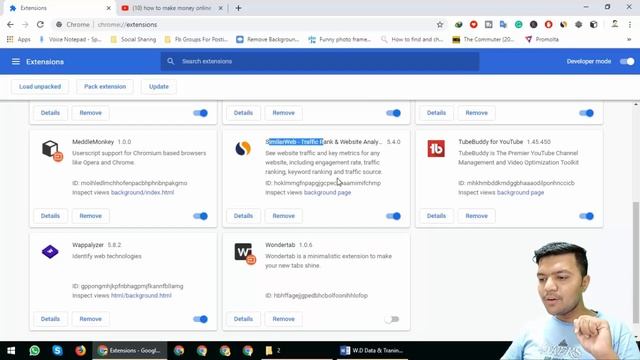Screen dimensions: 640x360
Task: Open Social Sharing bookmark folder
Action: point(133,39)
